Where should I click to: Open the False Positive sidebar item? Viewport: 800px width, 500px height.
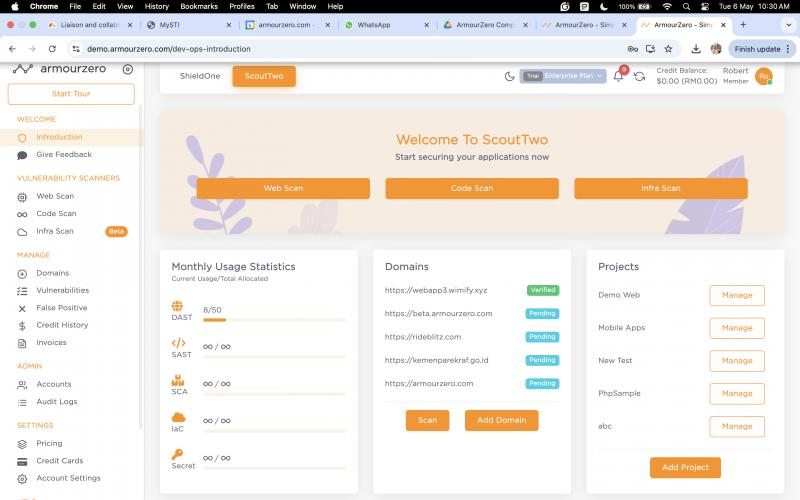[x=62, y=308]
